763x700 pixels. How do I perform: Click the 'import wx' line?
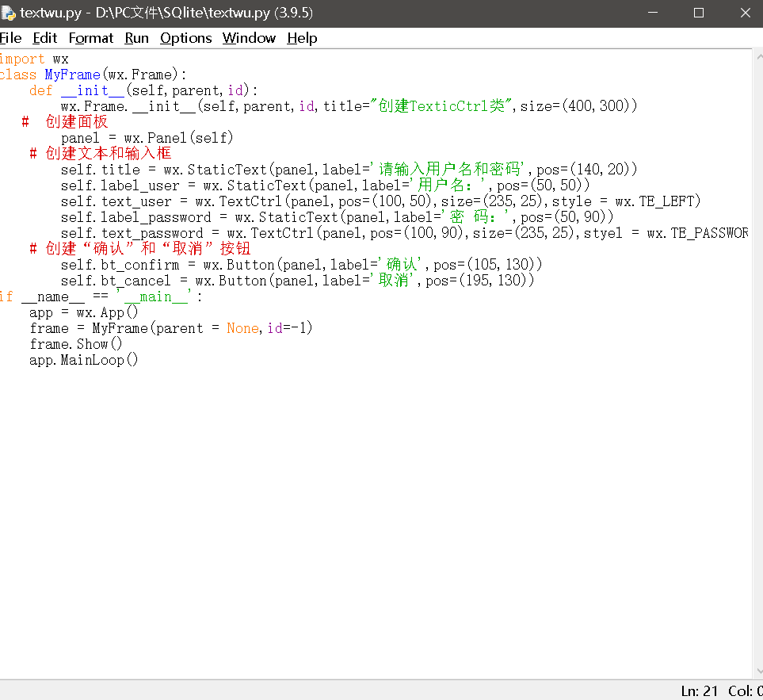tap(34, 59)
